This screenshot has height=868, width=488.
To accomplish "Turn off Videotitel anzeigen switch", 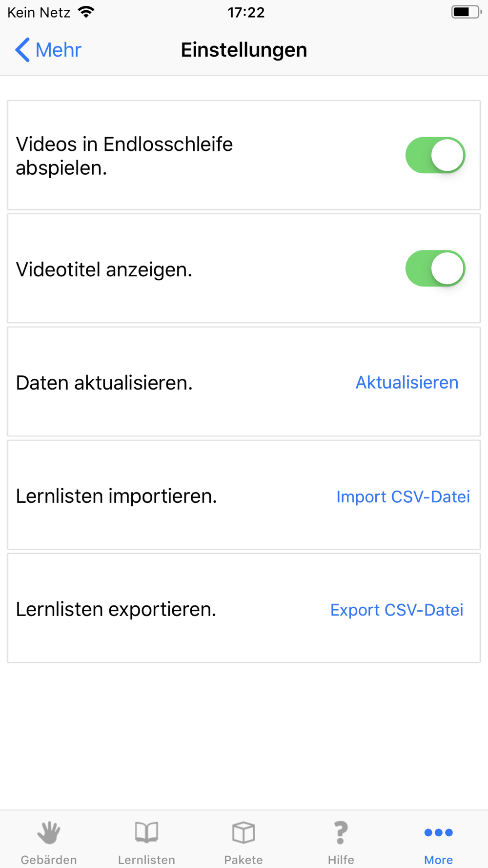I will [435, 269].
